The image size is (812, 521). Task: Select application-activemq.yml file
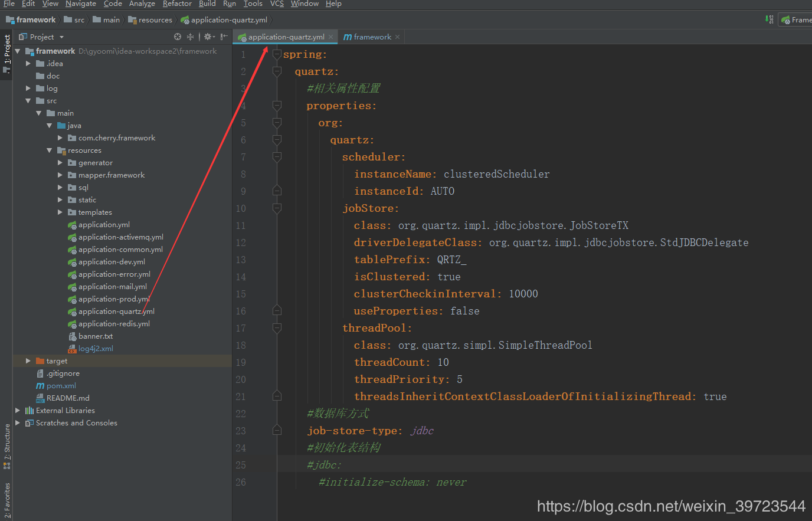pyautogui.click(x=115, y=237)
